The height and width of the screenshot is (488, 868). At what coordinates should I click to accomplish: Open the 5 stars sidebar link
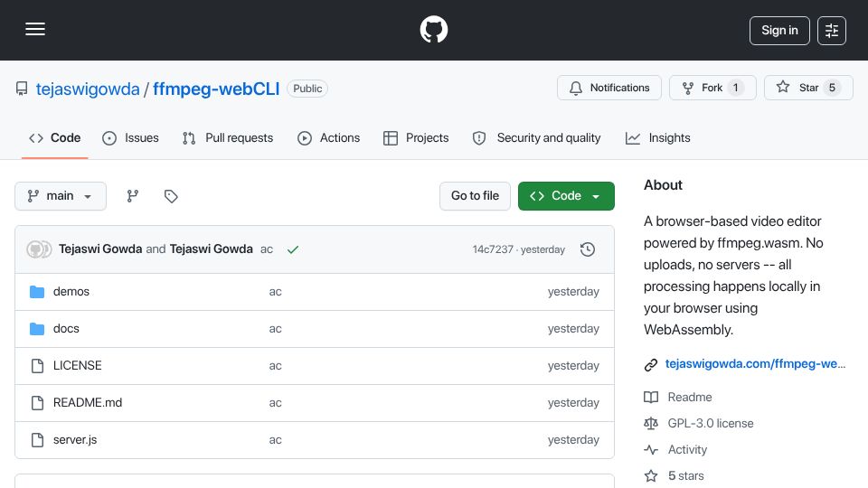pos(685,476)
